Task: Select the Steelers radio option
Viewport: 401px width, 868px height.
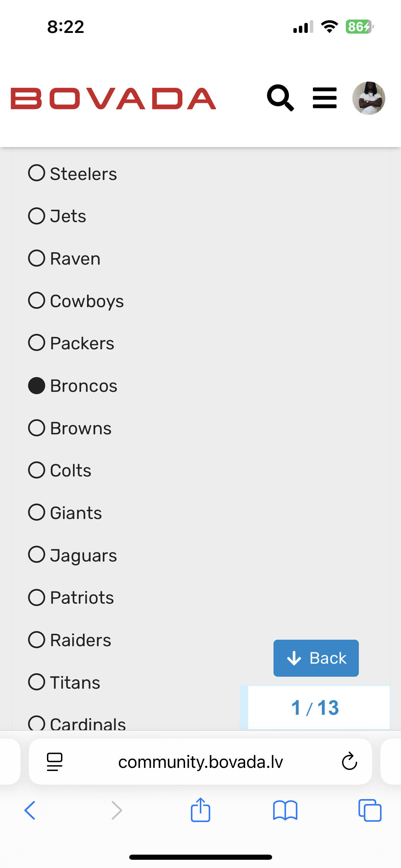Action: pyautogui.click(x=37, y=173)
